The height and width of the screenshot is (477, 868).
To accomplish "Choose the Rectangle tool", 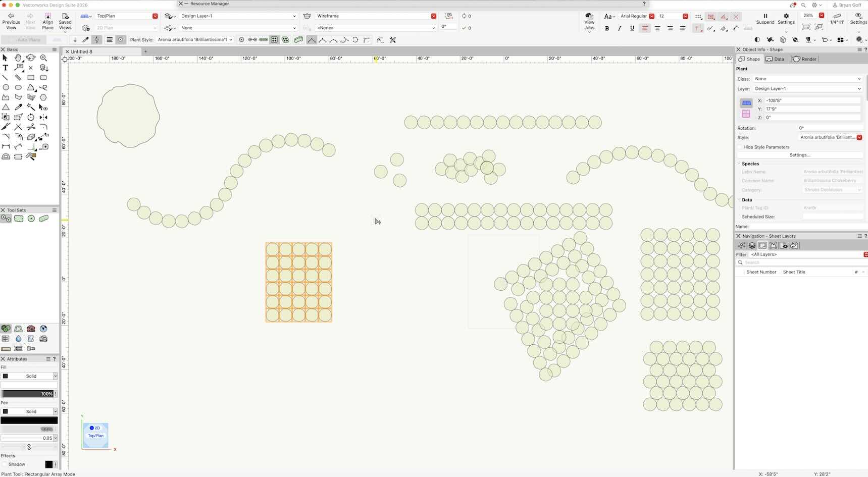I will point(31,78).
